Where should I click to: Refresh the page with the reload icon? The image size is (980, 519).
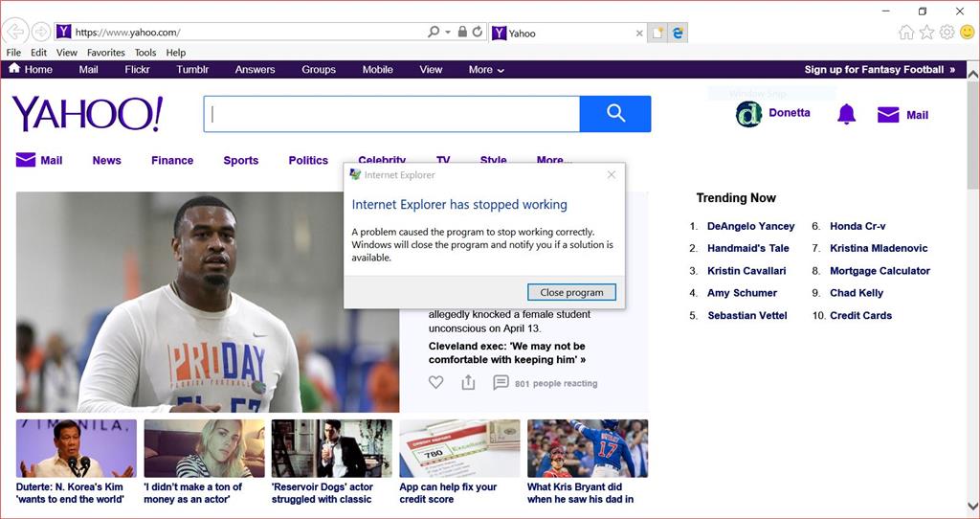478,32
